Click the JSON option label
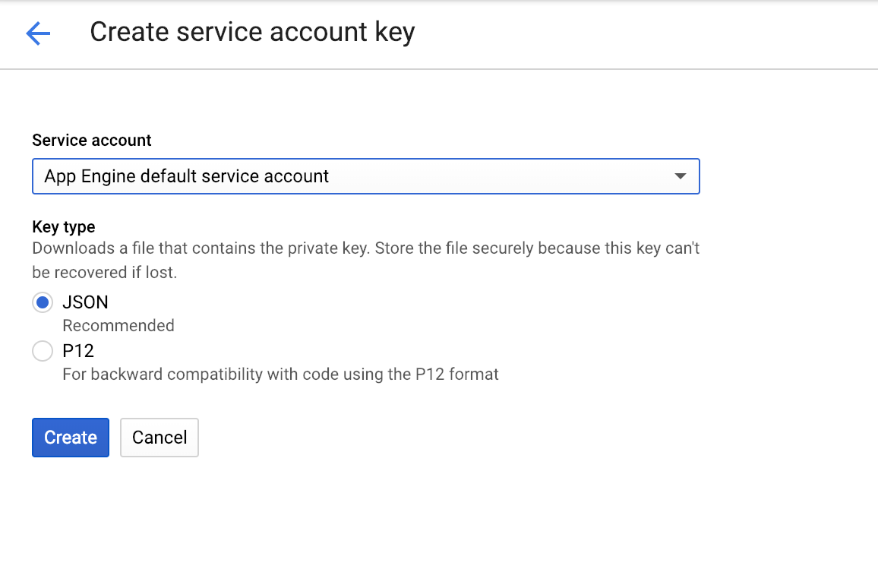 (85, 302)
